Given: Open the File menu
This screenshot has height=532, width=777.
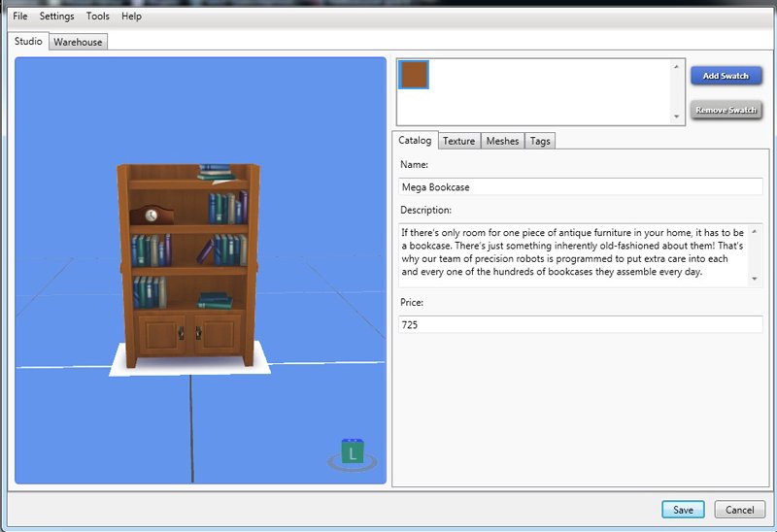Looking at the screenshot, I should pos(19,17).
